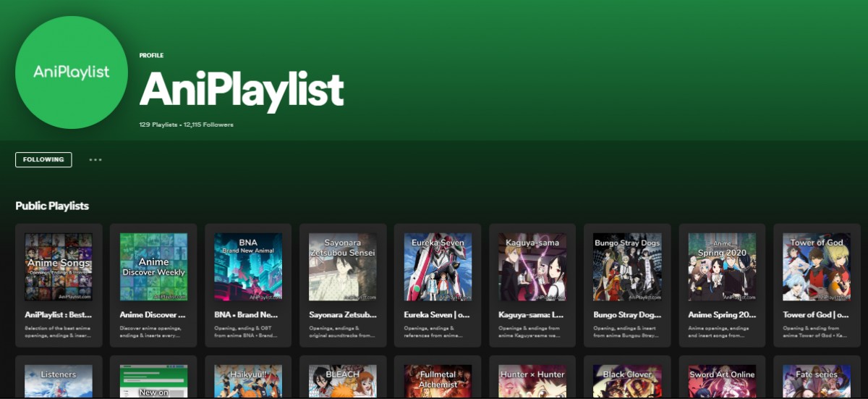The image size is (868, 399).
Task: Click the 'Anime Discover ...' playlist title
Action: [153, 315]
